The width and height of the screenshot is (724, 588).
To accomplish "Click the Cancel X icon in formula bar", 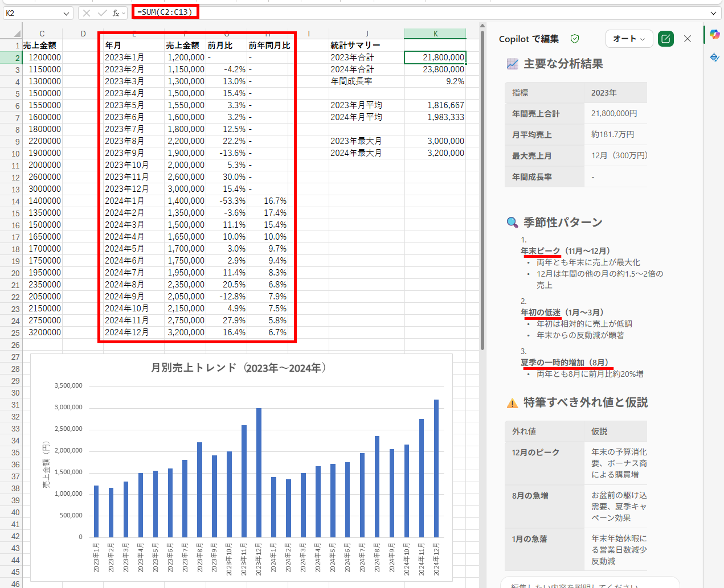I will coord(87,13).
